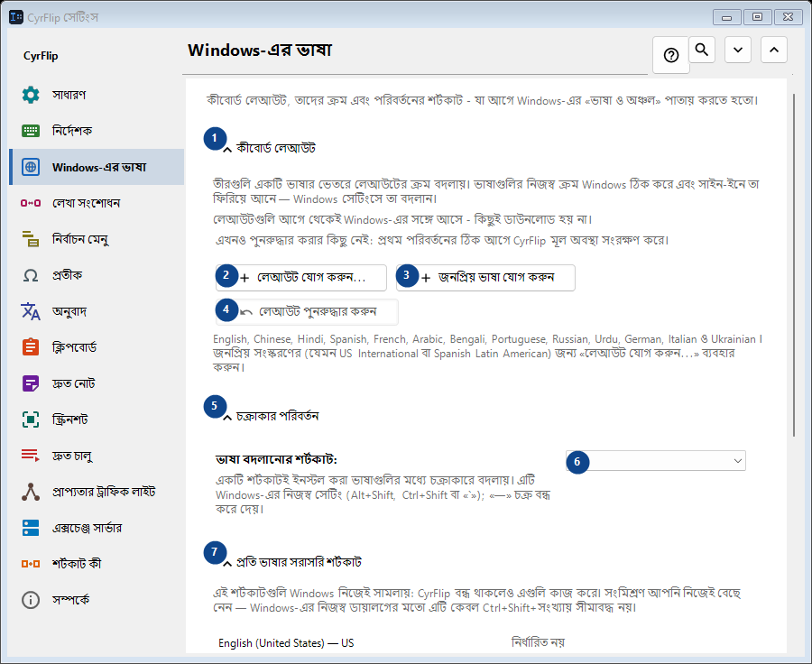Click the CyrFlip sidebar heading
The width and height of the screenshot is (812, 664).
coord(41,56)
